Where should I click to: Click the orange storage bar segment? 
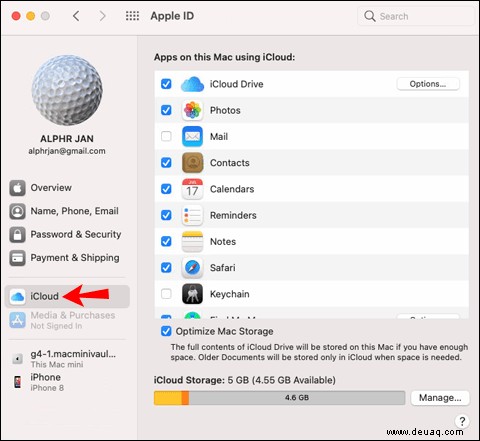point(185,398)
